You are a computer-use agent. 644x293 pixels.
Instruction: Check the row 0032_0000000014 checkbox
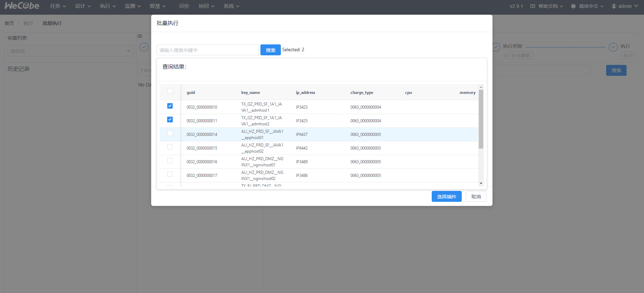coord(170,133)
